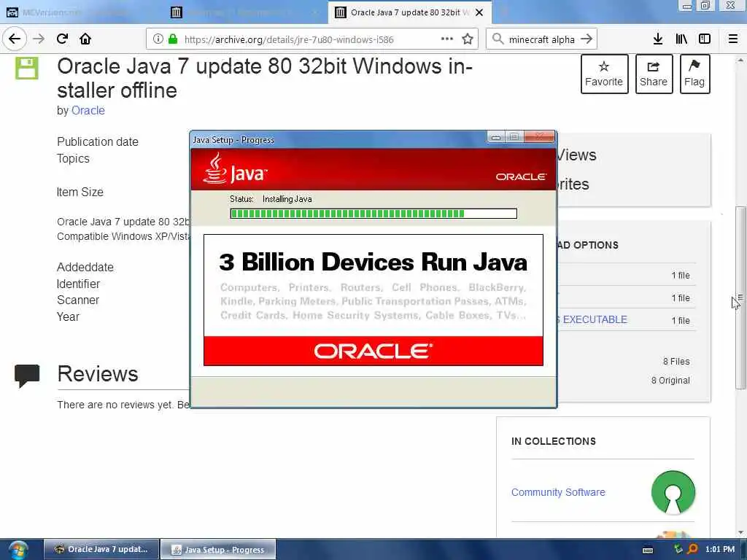Click the IN COLLECTIONS heading
Image resolution: width=747 pixels, height=560 pixels.
pos(554,441)
